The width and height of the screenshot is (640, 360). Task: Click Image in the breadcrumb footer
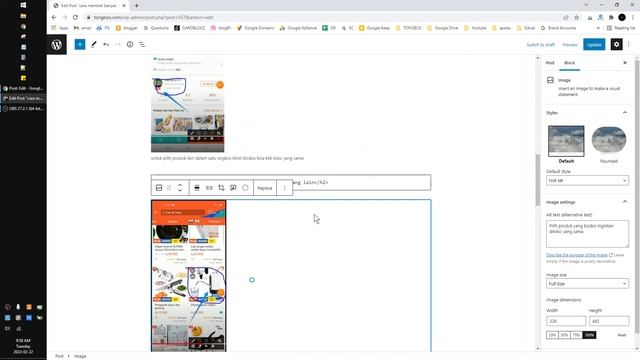(x=80, y=356)
